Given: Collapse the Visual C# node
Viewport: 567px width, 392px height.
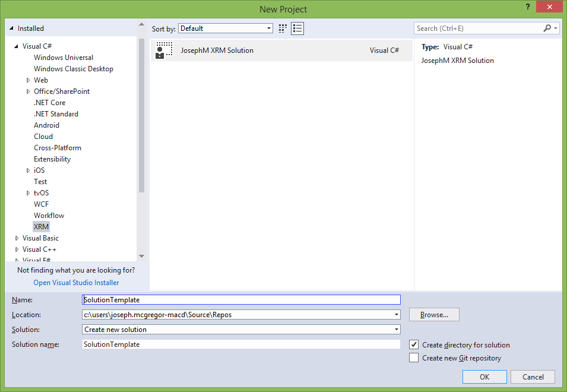Looking at the screenshot, I should [x=17, y=46].
